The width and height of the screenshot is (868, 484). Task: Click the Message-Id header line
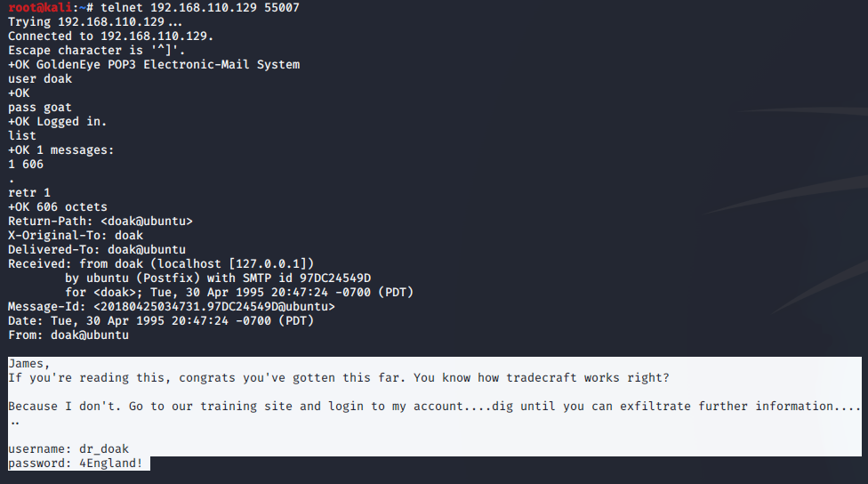(x=171, y=307)
